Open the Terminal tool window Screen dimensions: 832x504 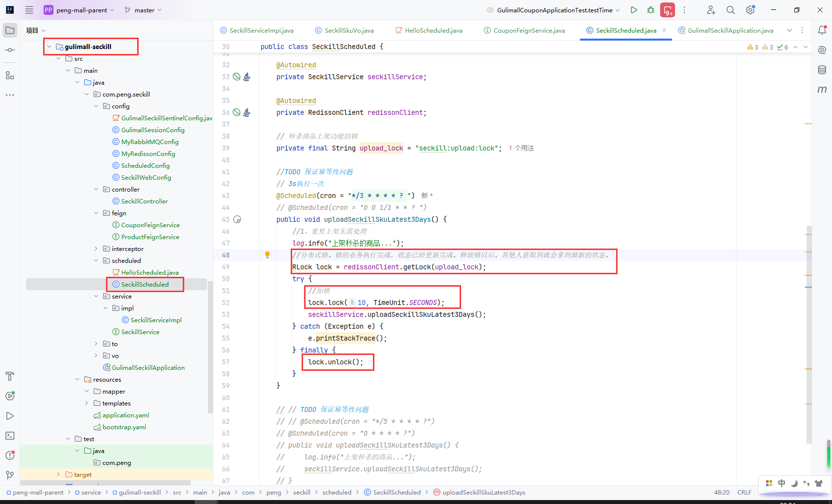click(10, 436)
